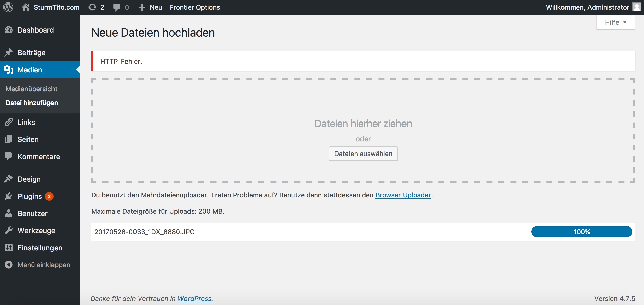Viewport: 644px width, 305px height.
Task: Select Datei hinzufügen submenu item
Action: point(32,103)
